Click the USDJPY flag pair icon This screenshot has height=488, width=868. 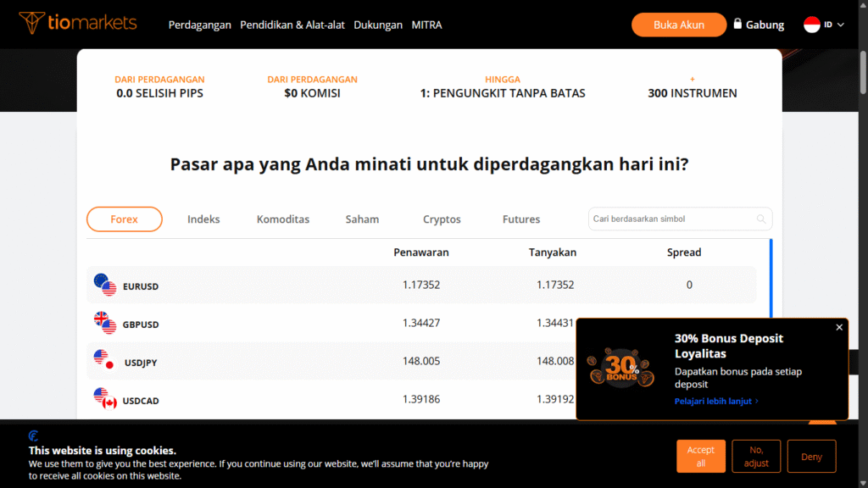click(105, 362)
